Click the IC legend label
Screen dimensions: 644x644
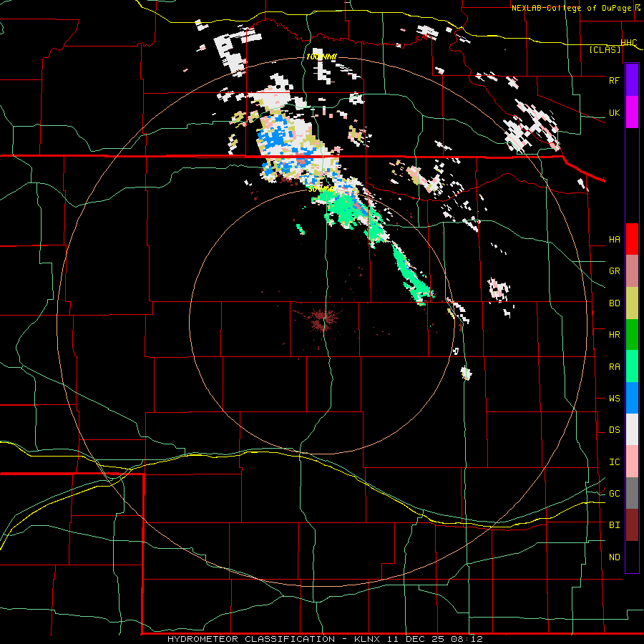pos(614,462)
